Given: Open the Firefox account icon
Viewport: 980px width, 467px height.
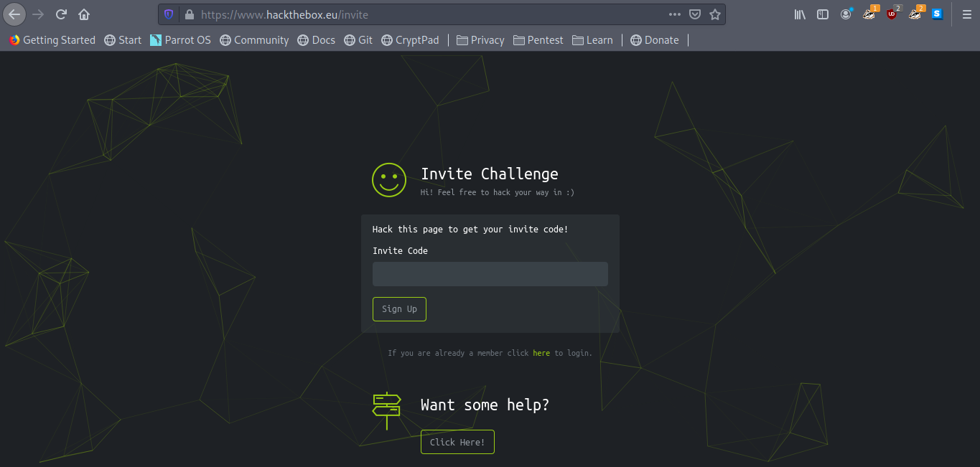Looking at the screenshot, I should [846, 14].
